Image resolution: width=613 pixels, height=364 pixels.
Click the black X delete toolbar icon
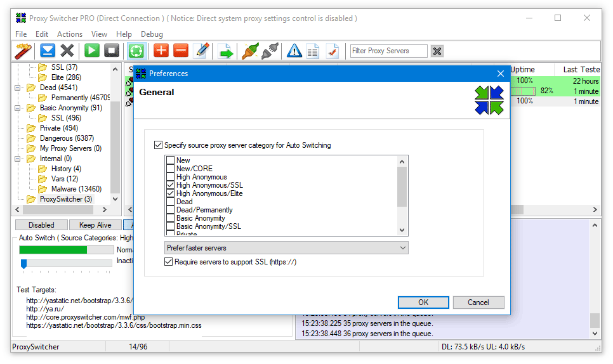pyautogui.click(x=67, y=51)
